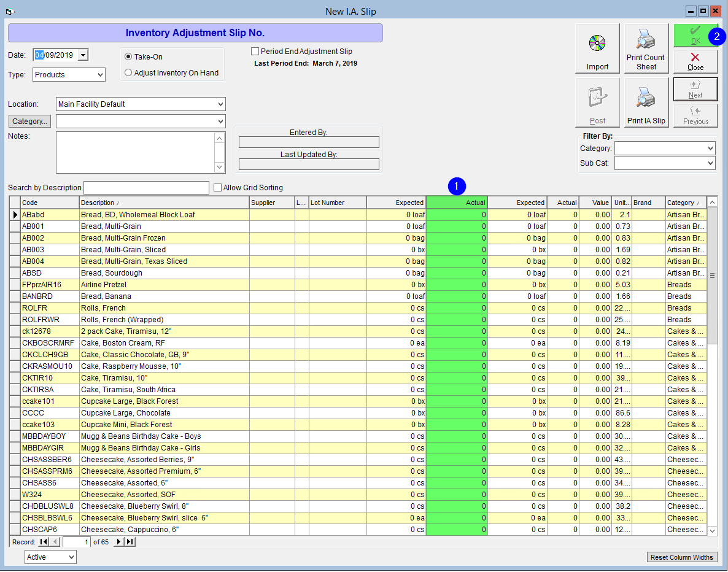
Task: Check Period End Adjustment Slip box
Action: pos(255,52)
